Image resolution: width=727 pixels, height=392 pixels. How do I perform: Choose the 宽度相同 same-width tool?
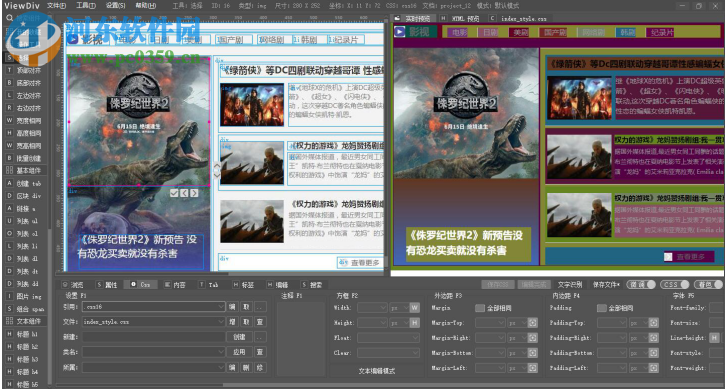(25, 121)
